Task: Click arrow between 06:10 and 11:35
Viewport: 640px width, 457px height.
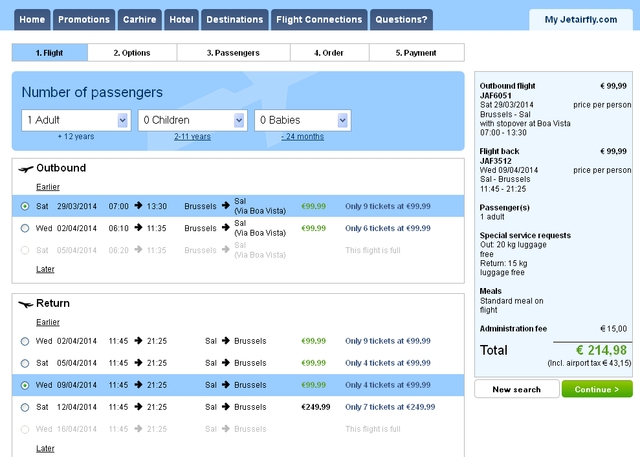Action: pos(138,227)
